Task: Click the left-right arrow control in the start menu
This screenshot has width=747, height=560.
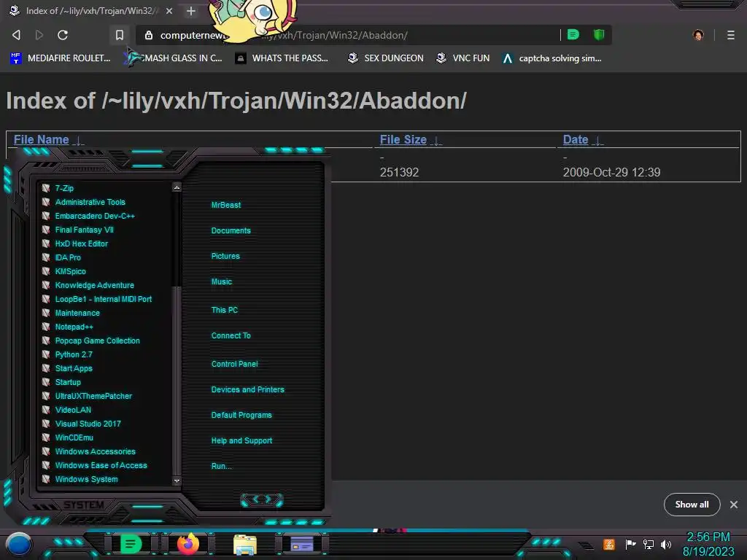Action: point(262,499)
